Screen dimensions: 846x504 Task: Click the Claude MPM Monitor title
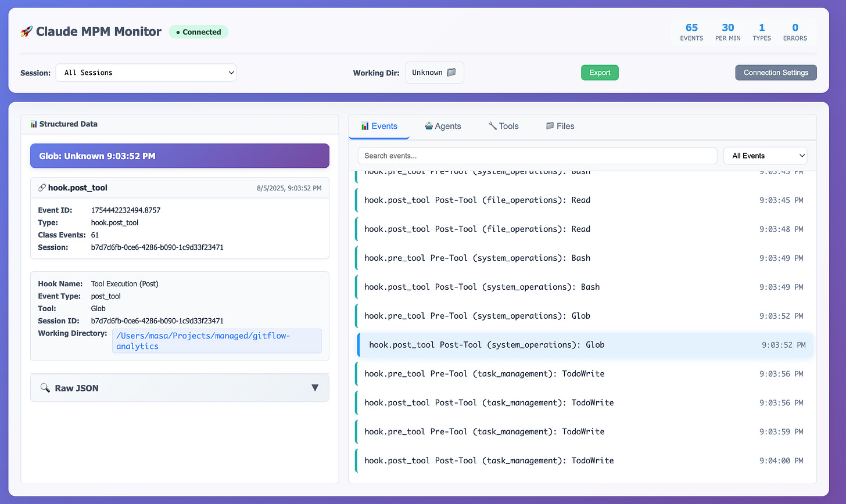(x=99, y=32)
